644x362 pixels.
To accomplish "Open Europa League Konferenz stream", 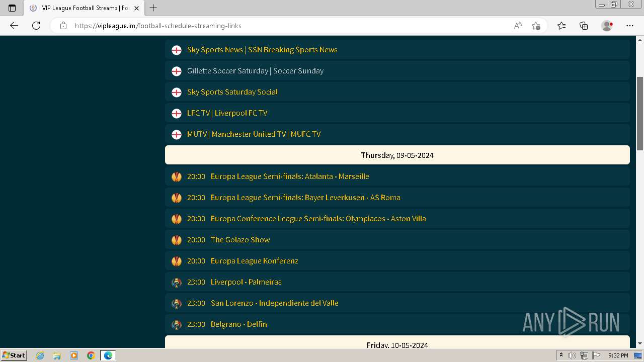I will coord(255,261).
